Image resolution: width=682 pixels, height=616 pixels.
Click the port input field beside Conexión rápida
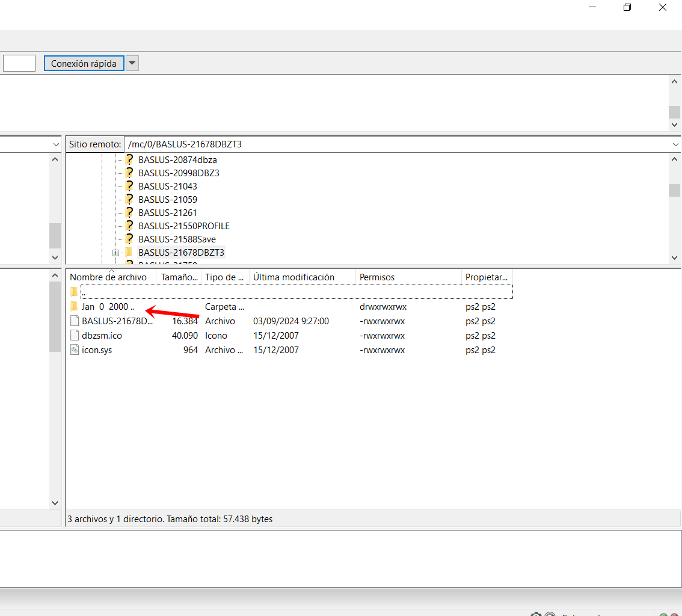(x=19, y=63)
